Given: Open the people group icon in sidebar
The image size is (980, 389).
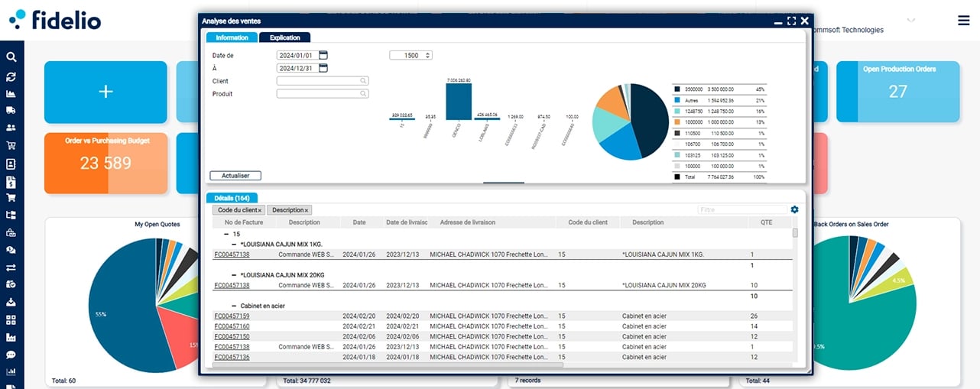Looking at the screenshot, I should click(x=11, y=128).
